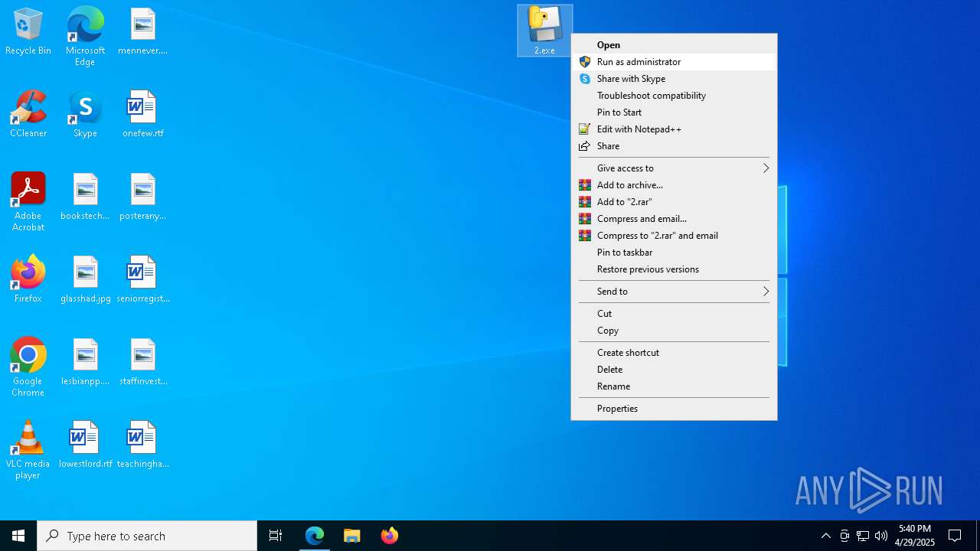Click the Meet Now tray icon
Image resolution: width=980 pixels, height=551 pixels.
click(844, 536)
